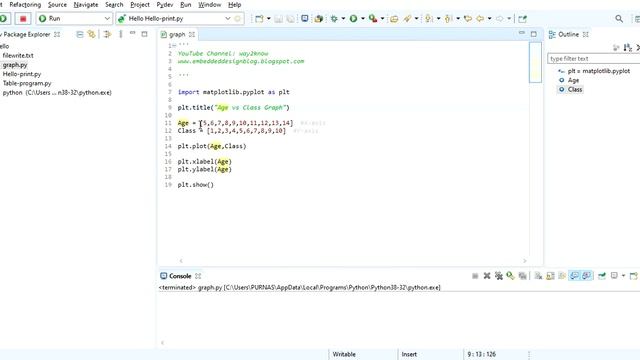
Task: Click the Back navigation arrow icon
Action: pos(480,18)
